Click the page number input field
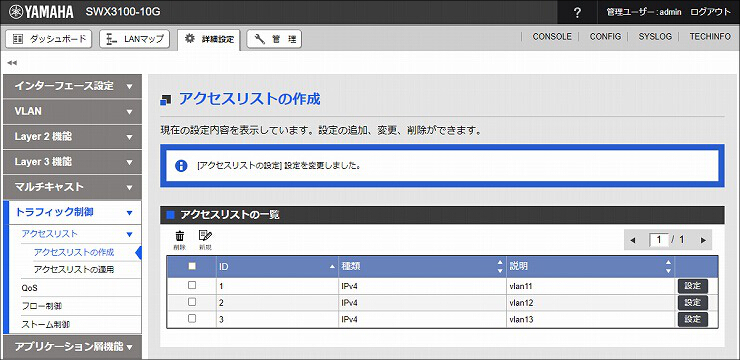 tap(659, 240)
